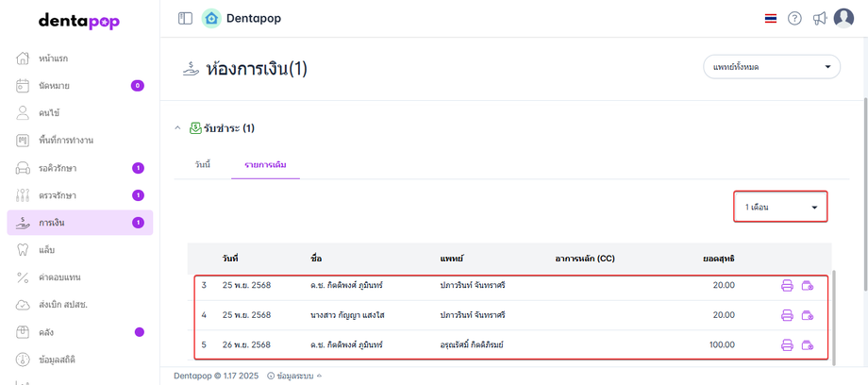868x385 pixels.
Task: Open the 1 เดือน period dropdown
Action: point(780,207)
